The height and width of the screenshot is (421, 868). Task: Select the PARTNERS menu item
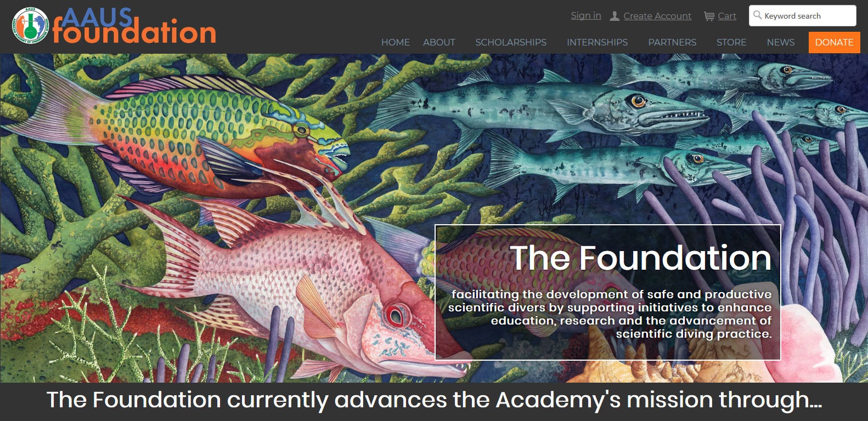tap(672, 42)
